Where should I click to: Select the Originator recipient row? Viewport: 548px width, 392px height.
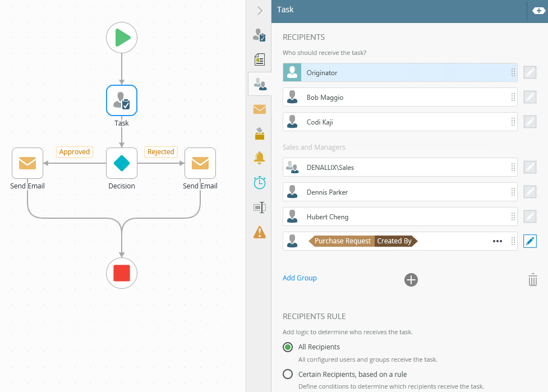(400, 73)
